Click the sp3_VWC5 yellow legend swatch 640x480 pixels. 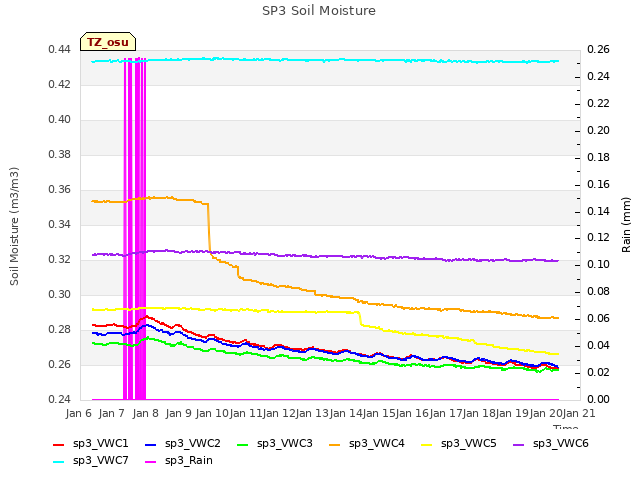(x=427, y=444)
